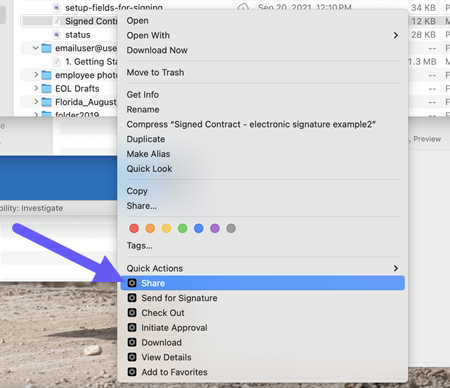Click the Add to Favorites icon
This screenshot has height=388, width=450.
[x=132, y=372]
